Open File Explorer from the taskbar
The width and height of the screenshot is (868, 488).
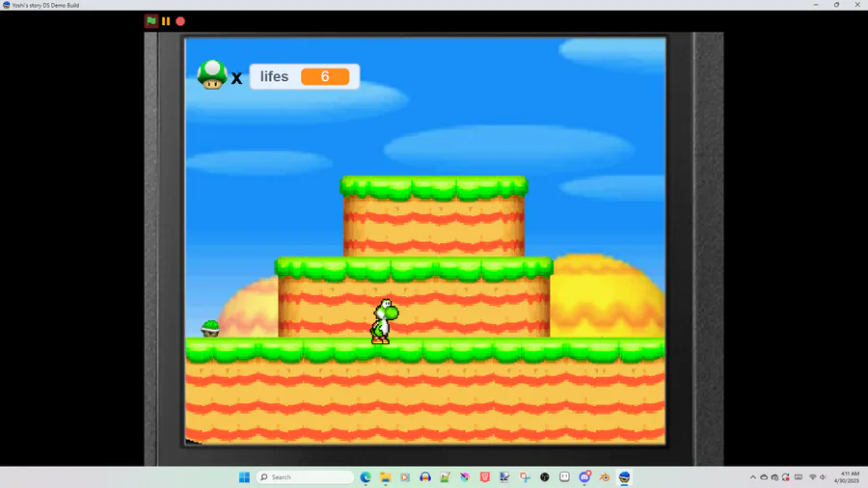click(x=385, y=477)
